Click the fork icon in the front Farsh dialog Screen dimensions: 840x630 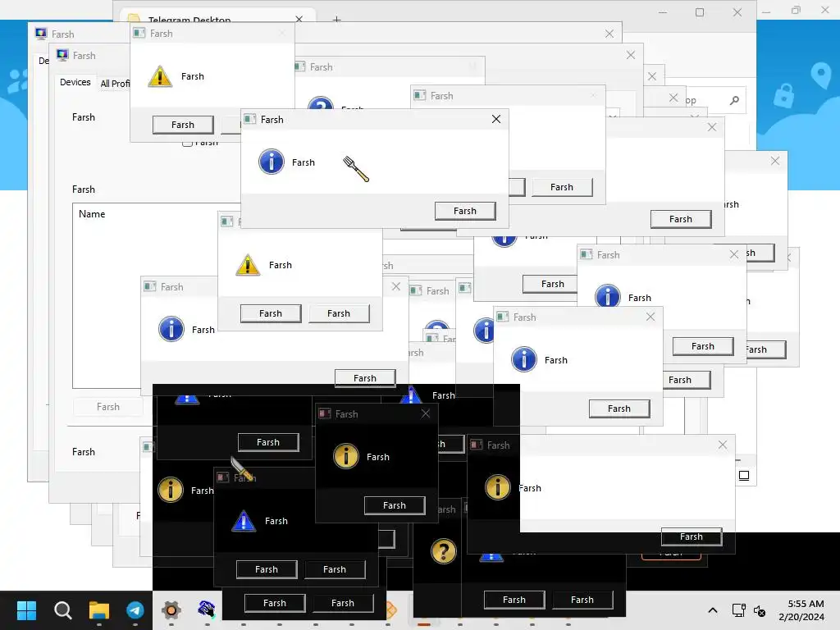tap(356, 169)
